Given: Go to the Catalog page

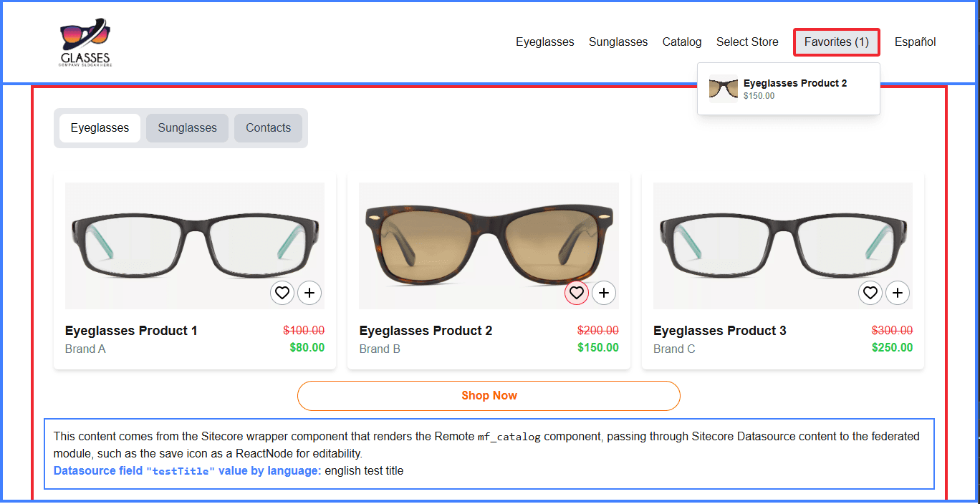Looking at the screenshot, I should [x=682, y=42].
